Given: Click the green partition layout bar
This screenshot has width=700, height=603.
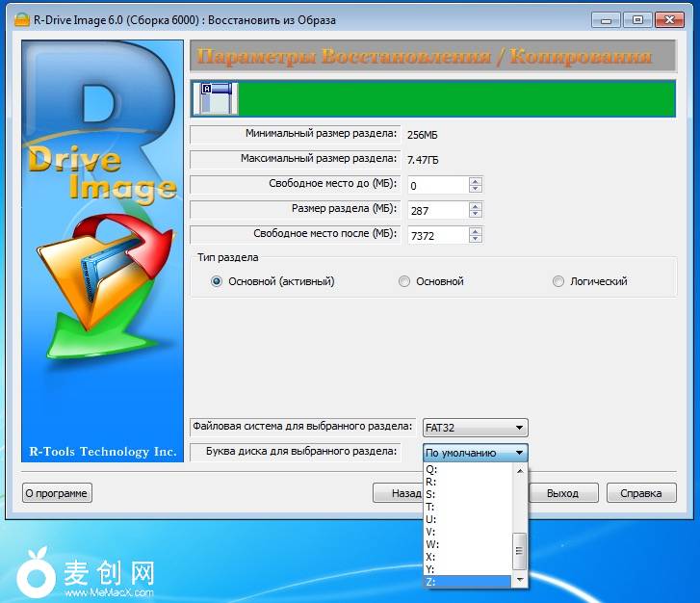Looking at the screenshot, I should click(453, 98).
